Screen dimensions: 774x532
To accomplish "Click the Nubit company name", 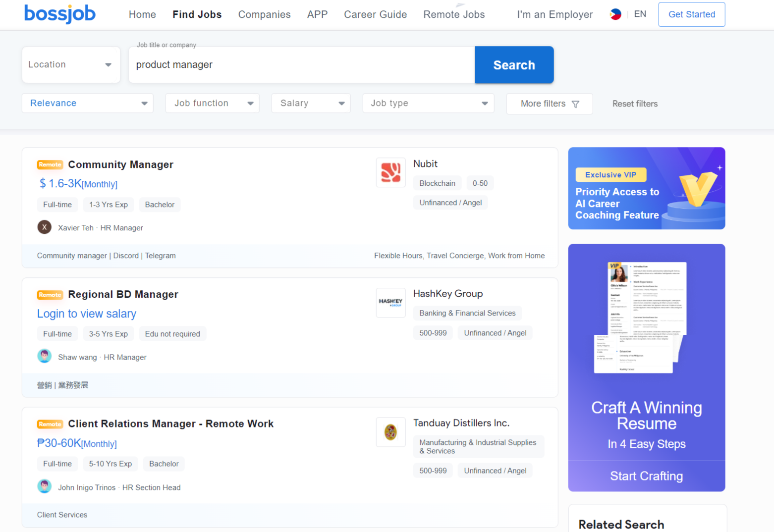I will pyautogui.click(x=426, y=163).
